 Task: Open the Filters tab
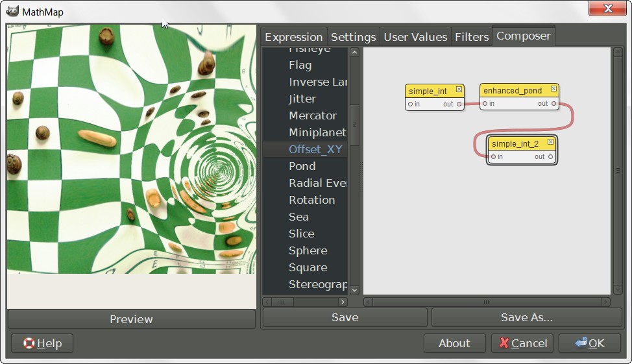click(x=472, y=37)
